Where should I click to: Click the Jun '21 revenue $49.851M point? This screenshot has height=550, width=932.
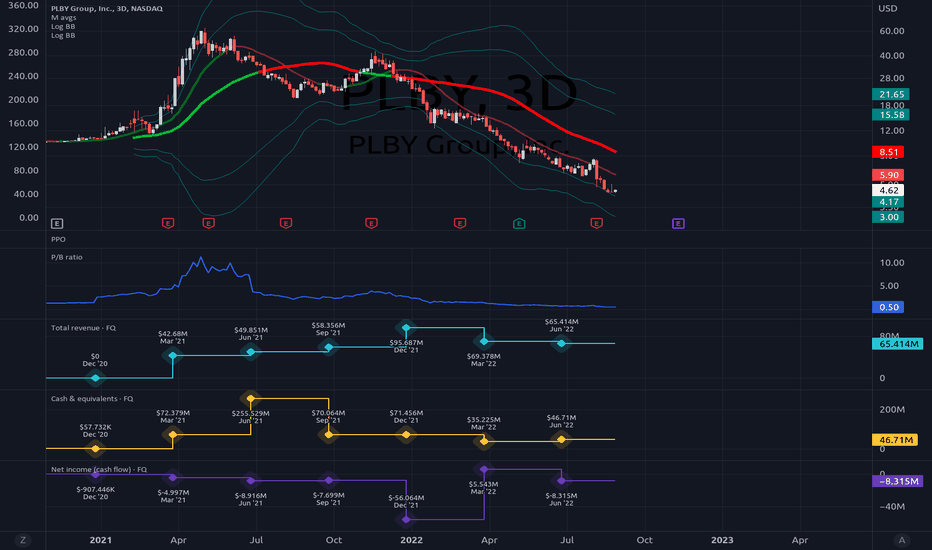point(251,352)
